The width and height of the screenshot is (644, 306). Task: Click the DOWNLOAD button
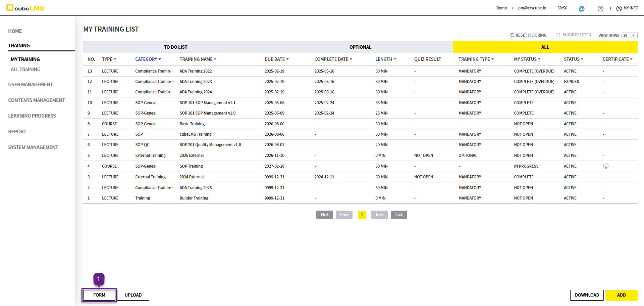coord(587,295)
